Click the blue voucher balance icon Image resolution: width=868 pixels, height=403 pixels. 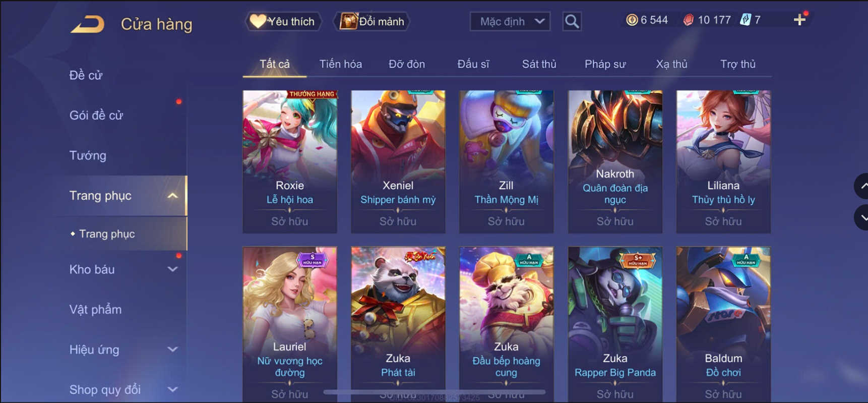tap(745, 20)
